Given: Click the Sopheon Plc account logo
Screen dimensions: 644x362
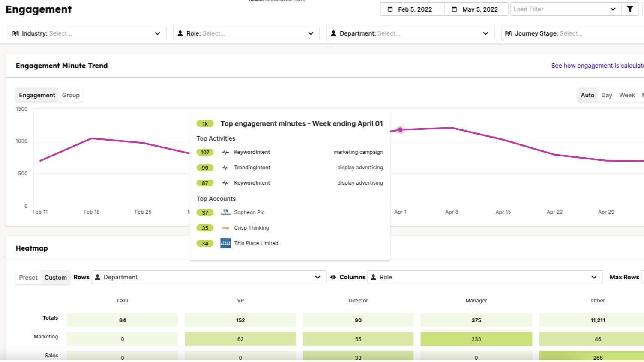Looking at the screenshot, I should pyautogui.click(x=225, y=212).
